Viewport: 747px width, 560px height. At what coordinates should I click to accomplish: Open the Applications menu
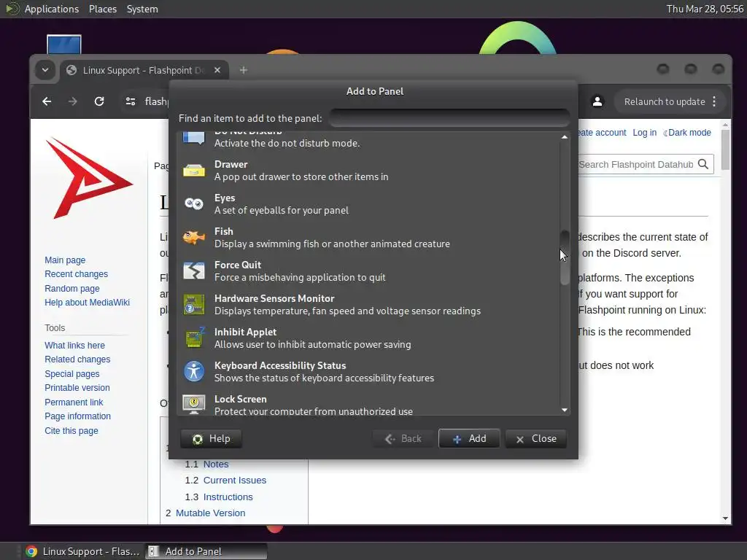pyautogui.click(x=52, y=9)
